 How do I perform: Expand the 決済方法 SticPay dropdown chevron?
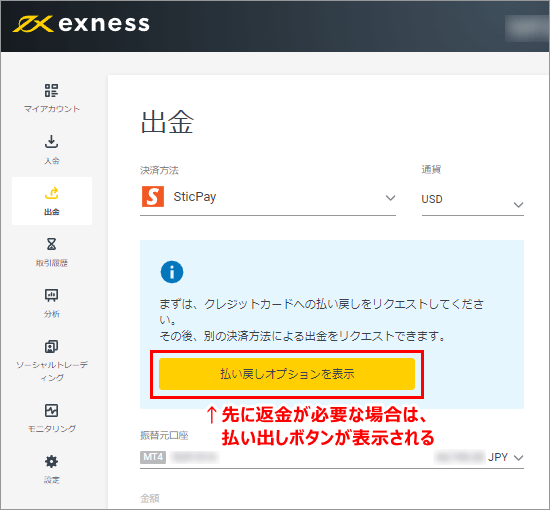[390, 198]
